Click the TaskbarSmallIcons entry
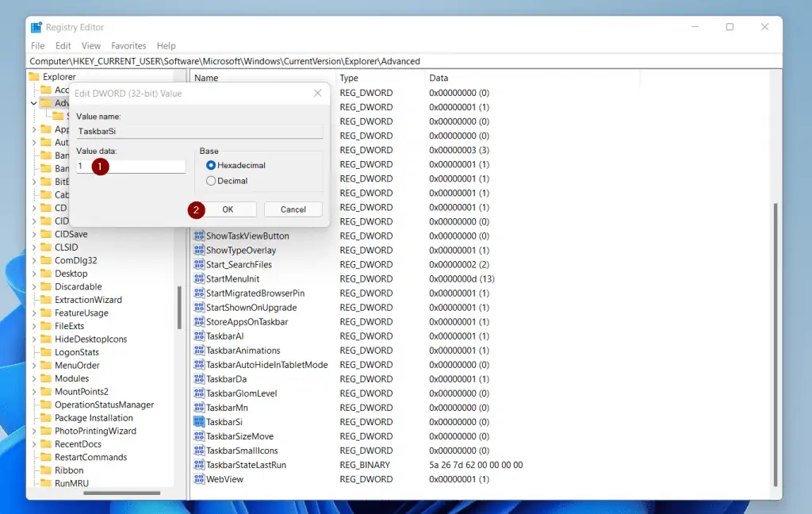 (x=243, y=451)
